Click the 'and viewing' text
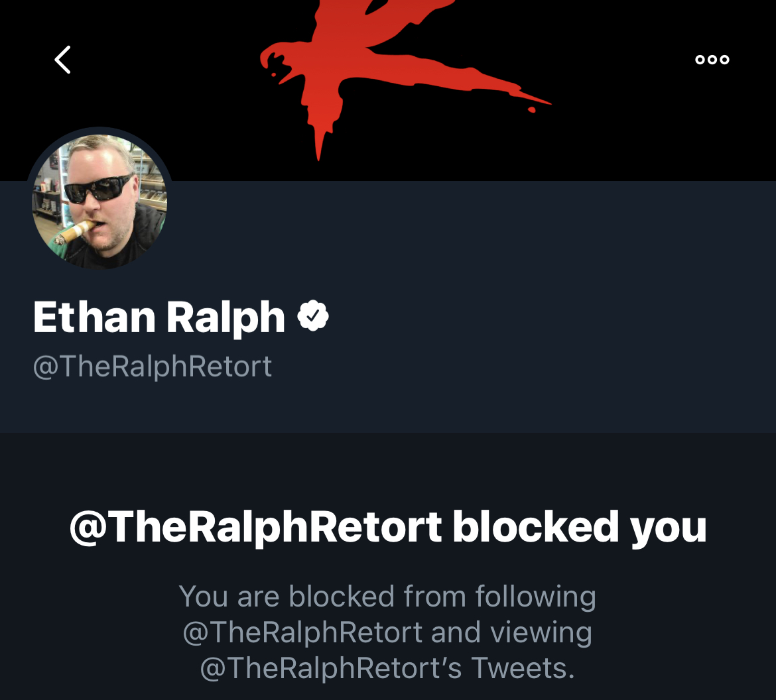776x700 pixels. pyautogui.click(x=512, y=632)
